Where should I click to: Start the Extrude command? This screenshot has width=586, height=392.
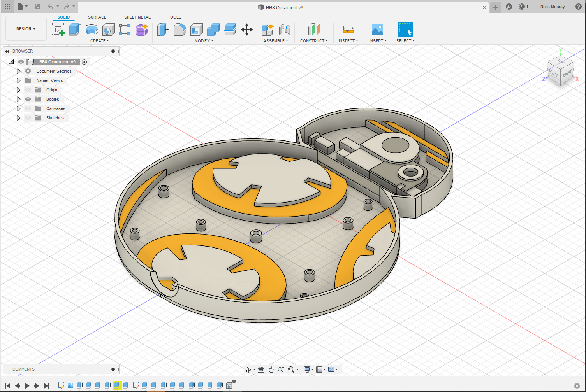tap(74, 30)
